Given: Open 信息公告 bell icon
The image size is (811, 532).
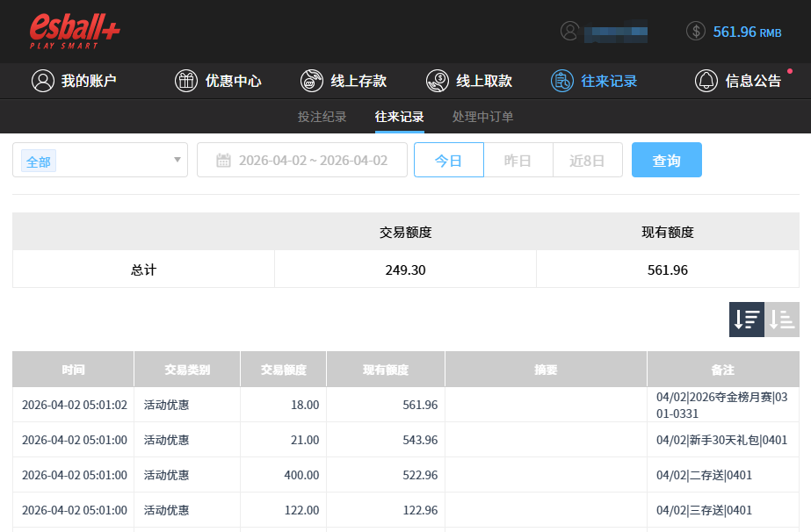Looking at the screenshot, I should pos(706,81).
